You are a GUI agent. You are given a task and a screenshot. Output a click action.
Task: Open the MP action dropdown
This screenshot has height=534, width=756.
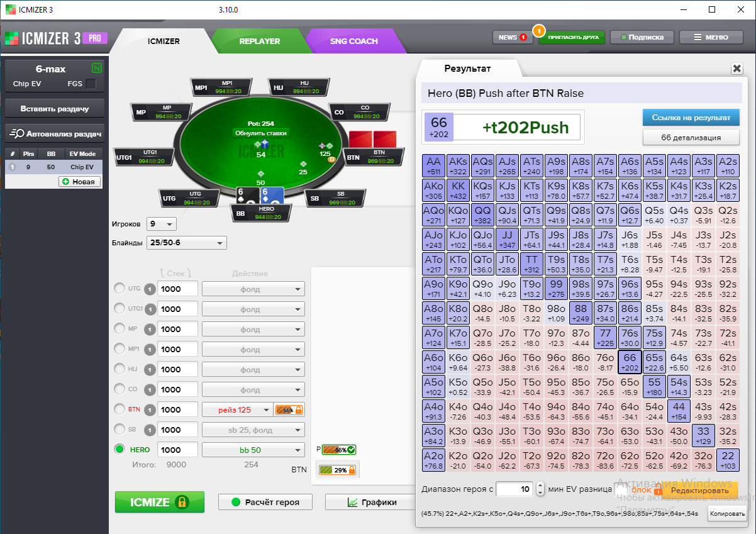coord(253,330)
